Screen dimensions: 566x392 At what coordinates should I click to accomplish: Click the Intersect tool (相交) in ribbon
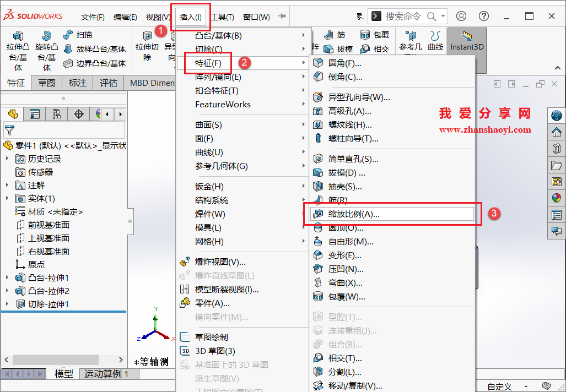click(x=375, y=48)
